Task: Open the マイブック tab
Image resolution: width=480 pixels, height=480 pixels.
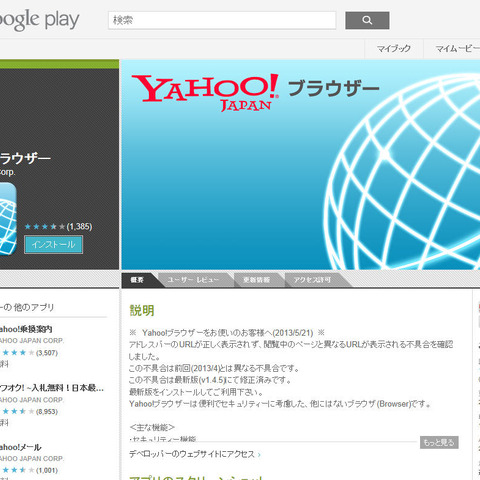Action: tap(394, 49)
